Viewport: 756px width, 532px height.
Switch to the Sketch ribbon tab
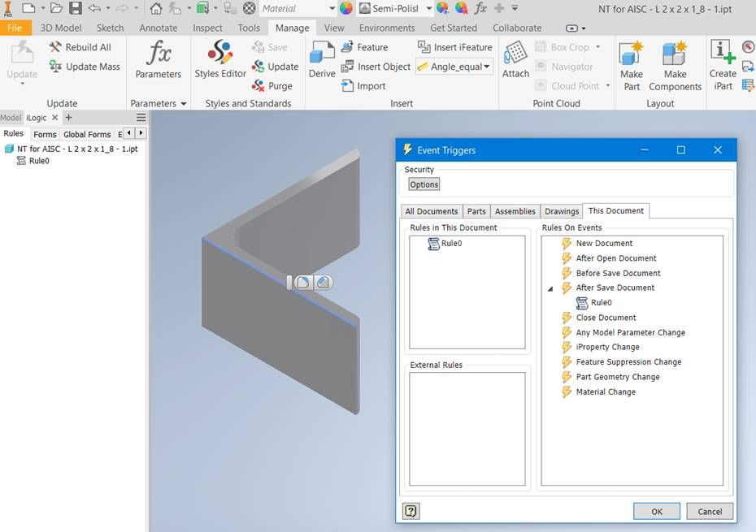(110, 28)
